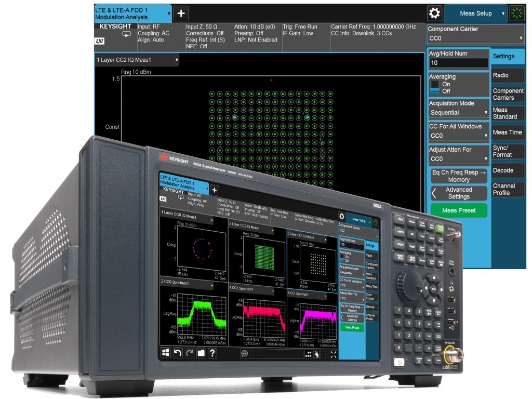Click the redo arrow on the analyzer display
Viewport: 532px width, 399px height.
coord(189,353)
